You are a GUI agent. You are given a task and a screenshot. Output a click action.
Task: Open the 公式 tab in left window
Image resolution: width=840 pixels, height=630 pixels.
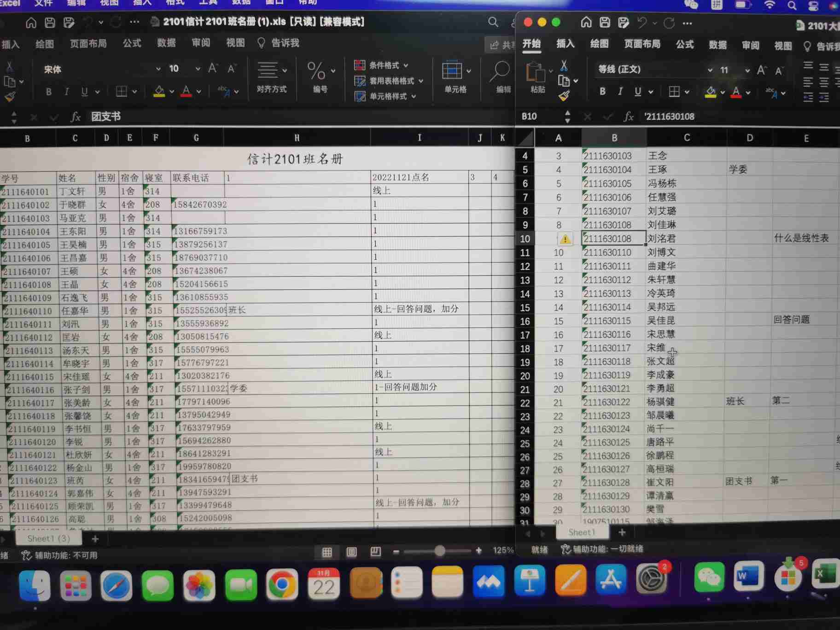point(132,43)
